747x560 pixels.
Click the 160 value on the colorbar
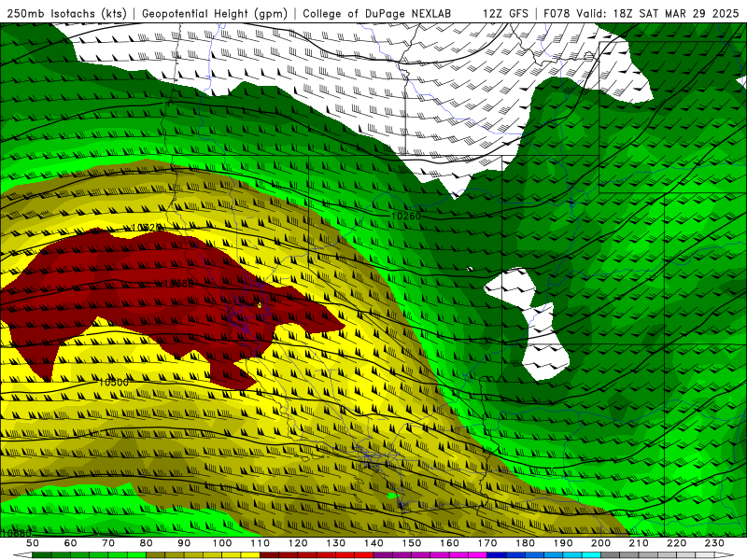(449, 543)
